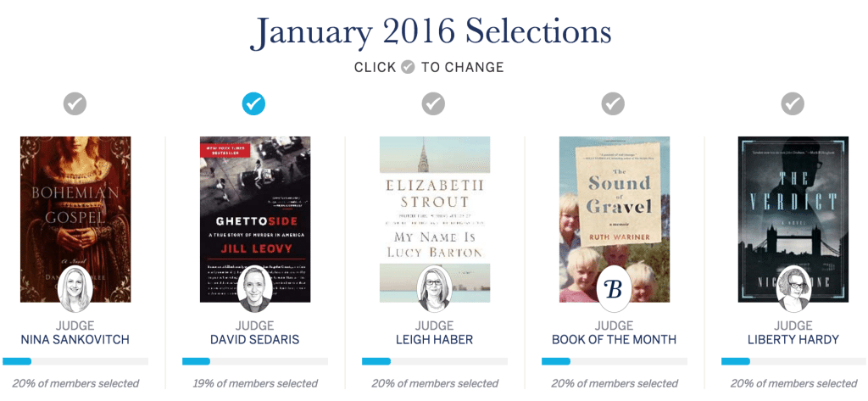Click the Book of the Month 'B' logo
The image size is (868, 401).
[x=614, y=289]
